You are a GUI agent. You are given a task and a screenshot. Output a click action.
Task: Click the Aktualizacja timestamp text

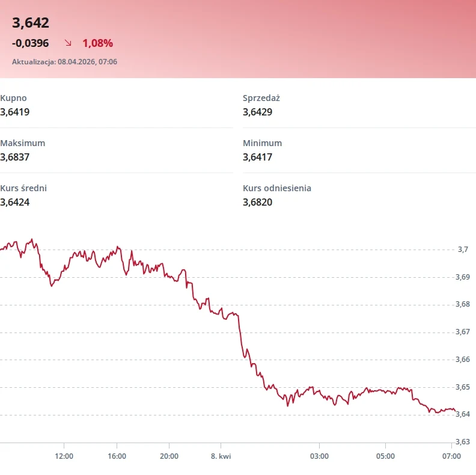click(x=64, y=62)
